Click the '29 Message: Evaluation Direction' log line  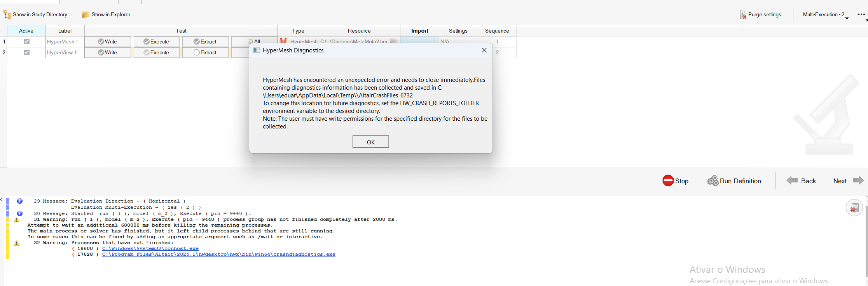pyautogui.click(x=110, y=201)
